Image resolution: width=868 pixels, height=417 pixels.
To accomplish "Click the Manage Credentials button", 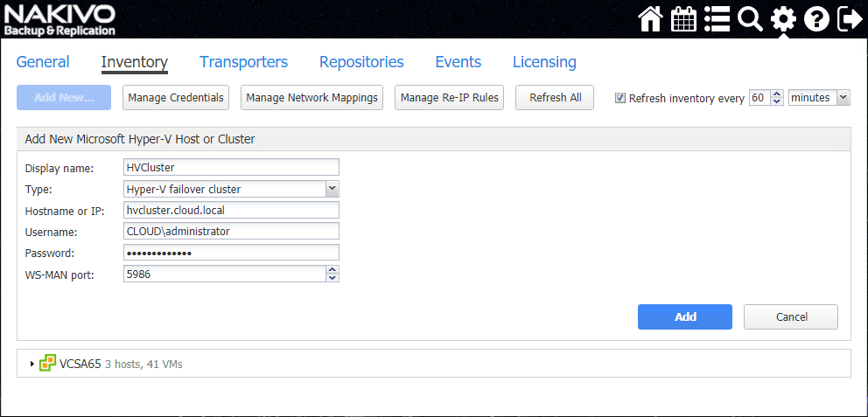I will [x=176, y=98].
